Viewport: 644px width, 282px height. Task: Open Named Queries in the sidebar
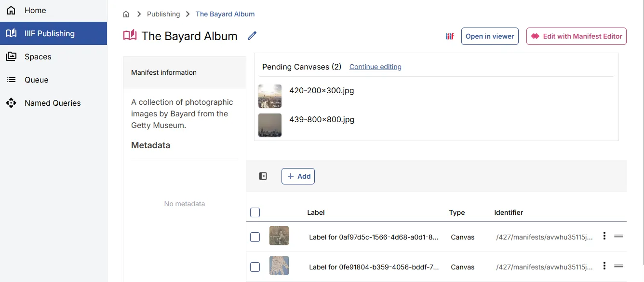click(x=53, y=103)
